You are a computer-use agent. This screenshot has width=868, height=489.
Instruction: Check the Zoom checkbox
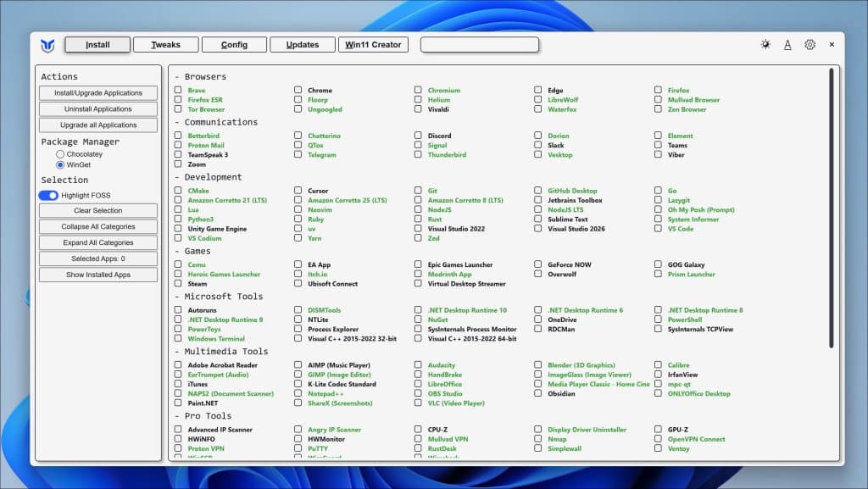[x=178, y=164]
